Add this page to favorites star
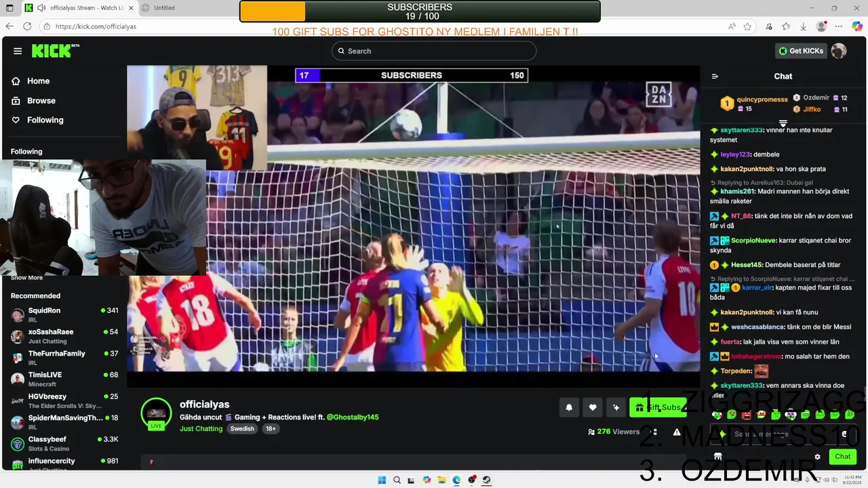Viewport: 868px width, 488px height. click(x=747, y=26)
